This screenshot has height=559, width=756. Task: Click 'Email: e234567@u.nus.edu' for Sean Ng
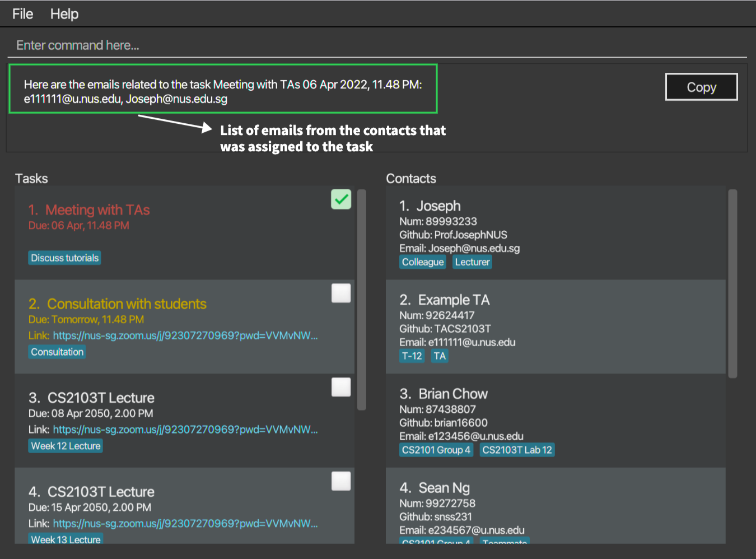click(x=462, y=530)
